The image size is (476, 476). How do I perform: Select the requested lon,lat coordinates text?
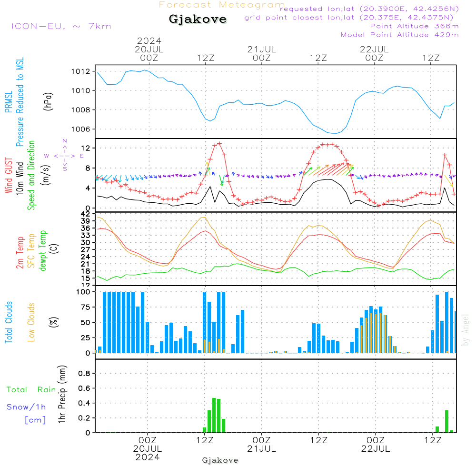coord(369,9)
